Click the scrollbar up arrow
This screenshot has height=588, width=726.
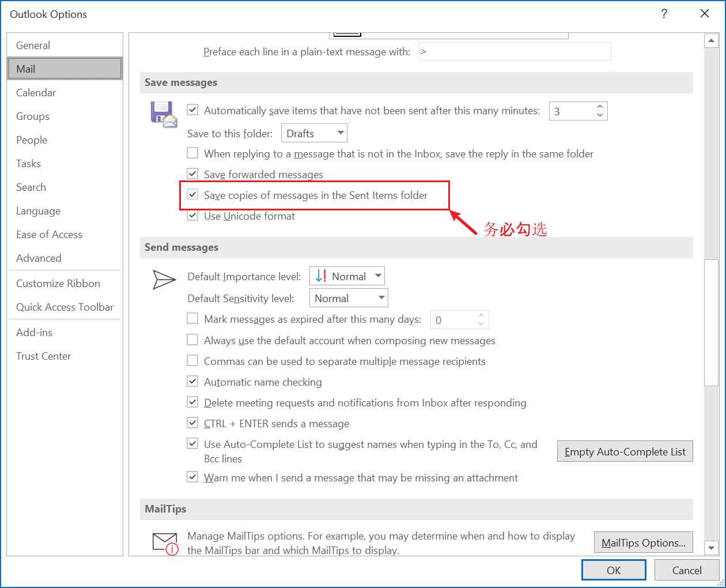point(711,40)
